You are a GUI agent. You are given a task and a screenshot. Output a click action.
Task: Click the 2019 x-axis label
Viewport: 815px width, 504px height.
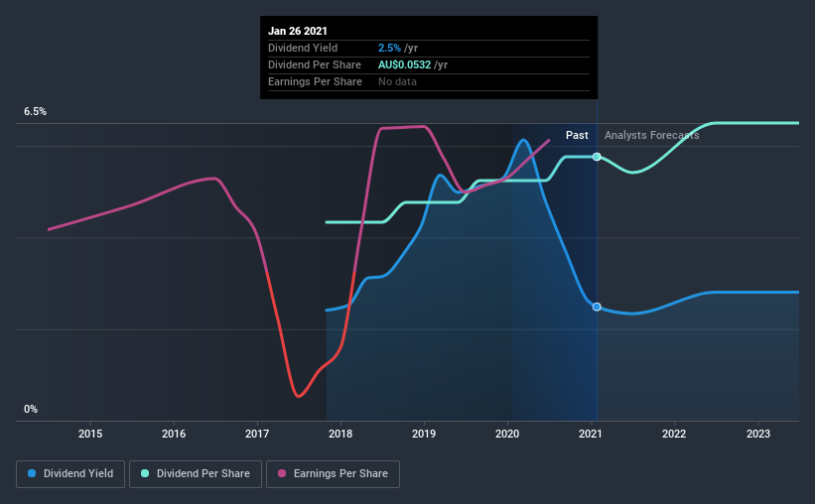(424, 434)
